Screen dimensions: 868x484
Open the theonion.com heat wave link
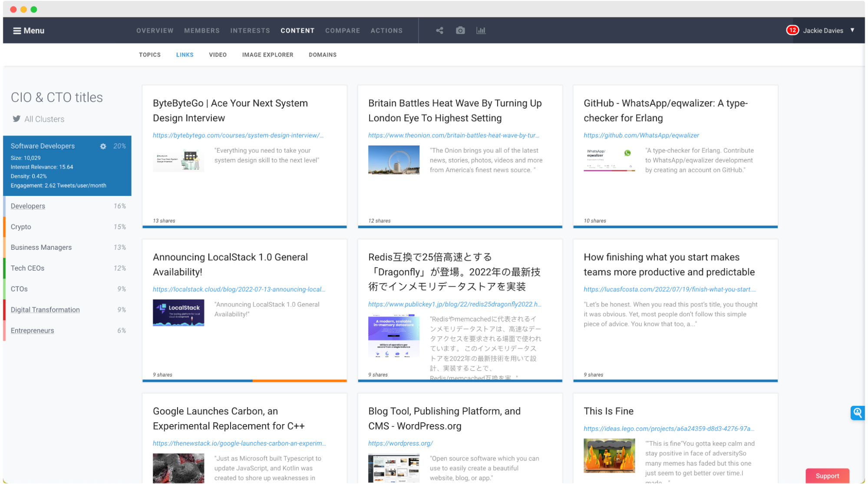coord(454,136)
